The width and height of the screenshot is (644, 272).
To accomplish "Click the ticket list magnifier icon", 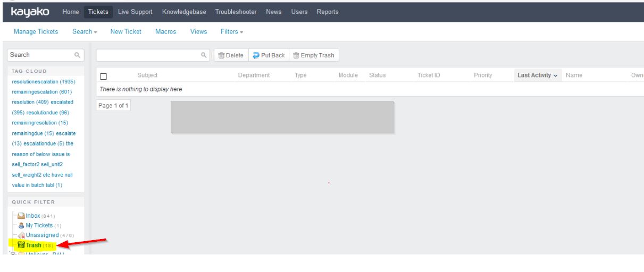I will [x=204, y=55].
